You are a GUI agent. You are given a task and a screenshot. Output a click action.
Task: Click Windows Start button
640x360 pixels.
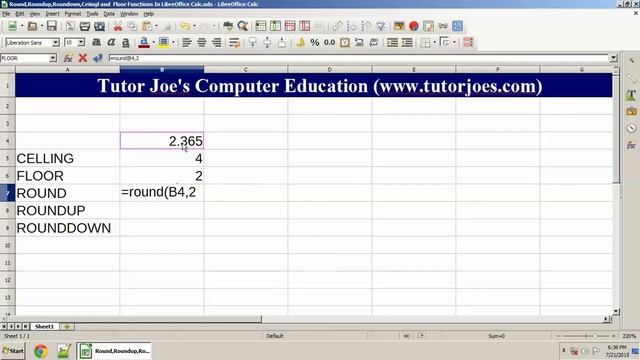tap(13, 351)
